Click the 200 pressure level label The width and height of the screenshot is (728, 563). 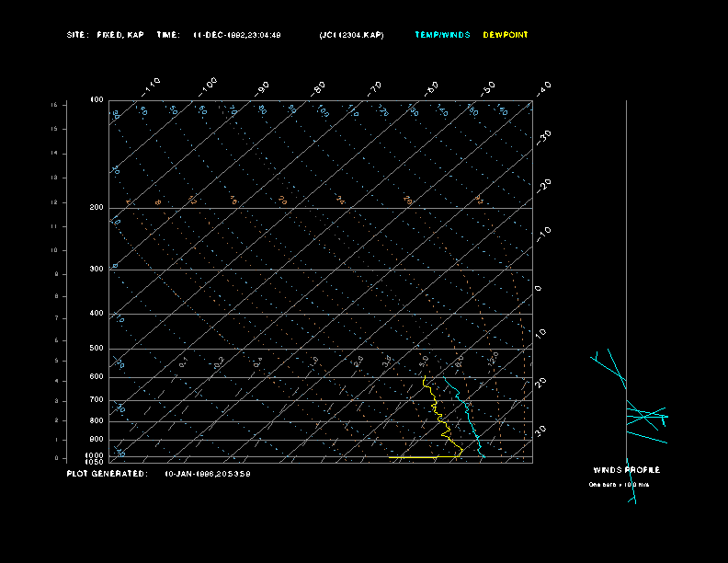tap(97, 207)
